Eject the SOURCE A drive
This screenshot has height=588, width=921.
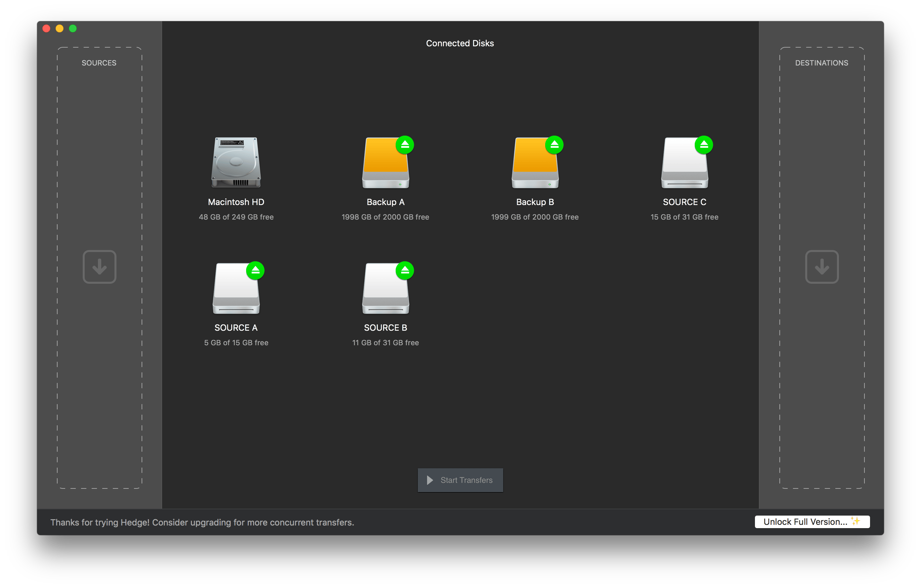(x=255, y=271)
